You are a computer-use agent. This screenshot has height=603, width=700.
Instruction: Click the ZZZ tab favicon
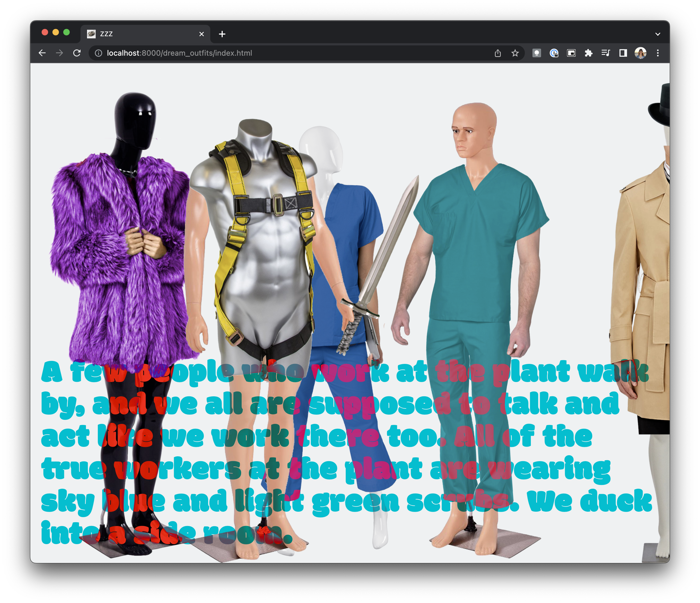tap(91, 34)
